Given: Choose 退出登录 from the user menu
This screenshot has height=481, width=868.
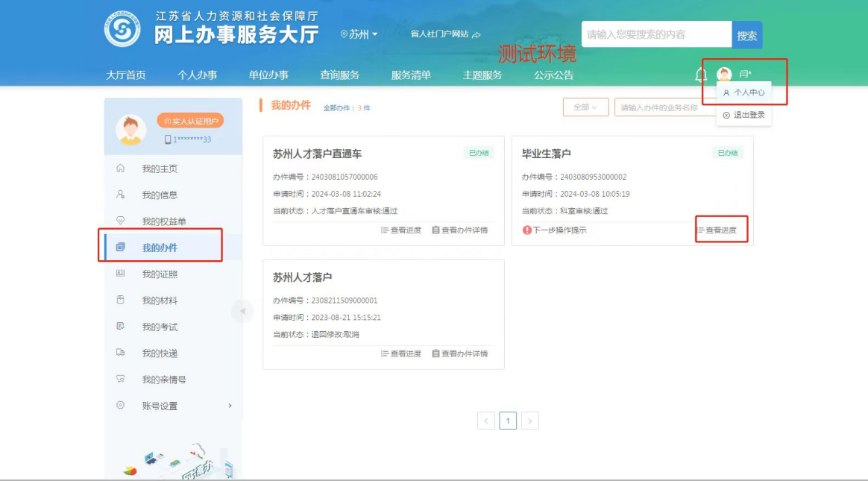Looking at the screenshot, I should [x=744, y=115].
